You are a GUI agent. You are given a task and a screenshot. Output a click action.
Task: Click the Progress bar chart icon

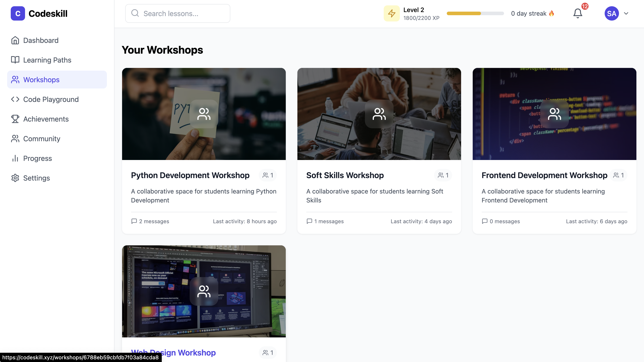point(15,158)
